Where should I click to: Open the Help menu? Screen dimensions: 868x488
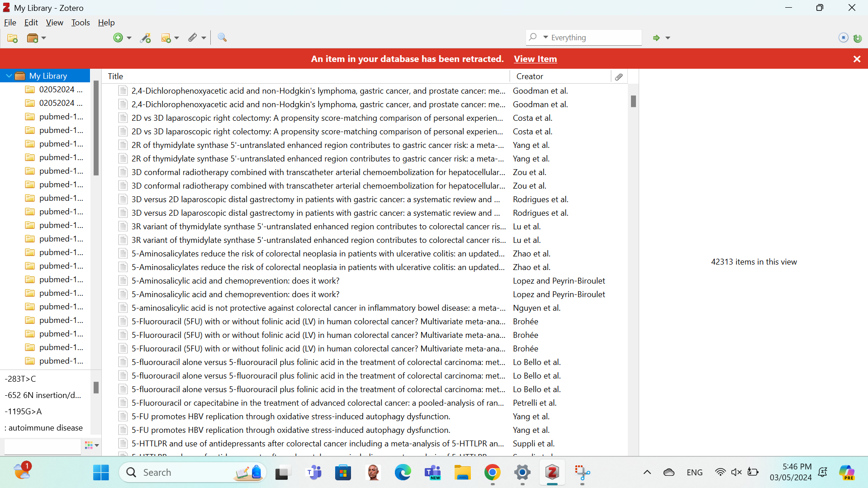(106, 23)
